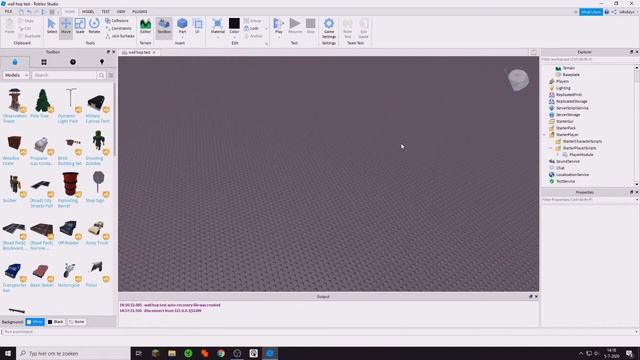Toggle Join Surfaces option
The height and width of the screenshot is (360, 640).
point(120,36)
